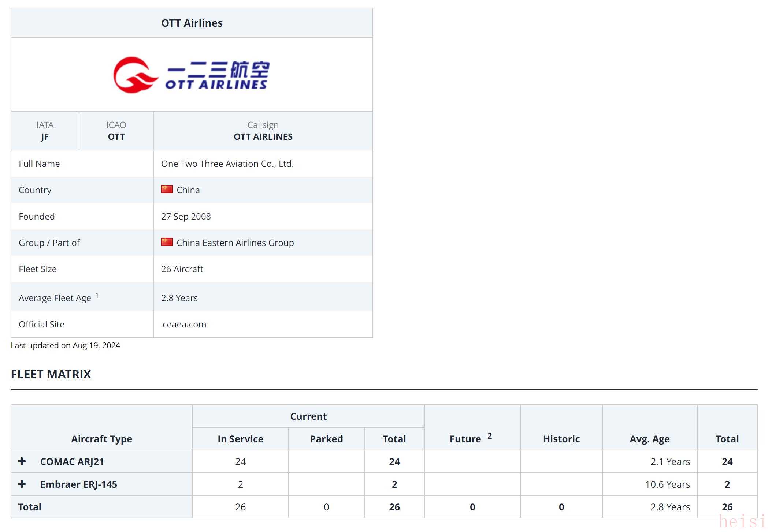Click the OTT Airlines table title
The width and height of the screenshot is (772, 532).
pos(192,23)
